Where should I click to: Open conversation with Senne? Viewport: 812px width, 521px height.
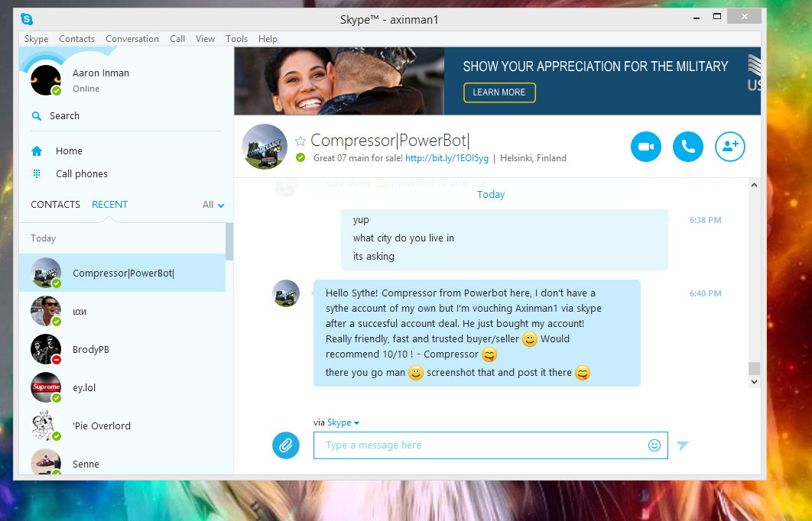pyautogui.click(x=122, y=461)
